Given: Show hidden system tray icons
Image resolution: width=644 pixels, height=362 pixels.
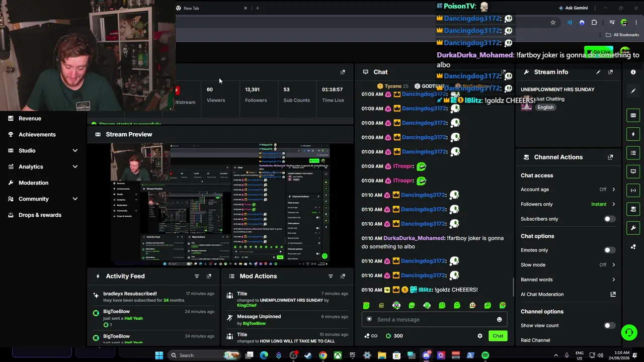Looking at the screenshot, I should click(x=556, y=355).
